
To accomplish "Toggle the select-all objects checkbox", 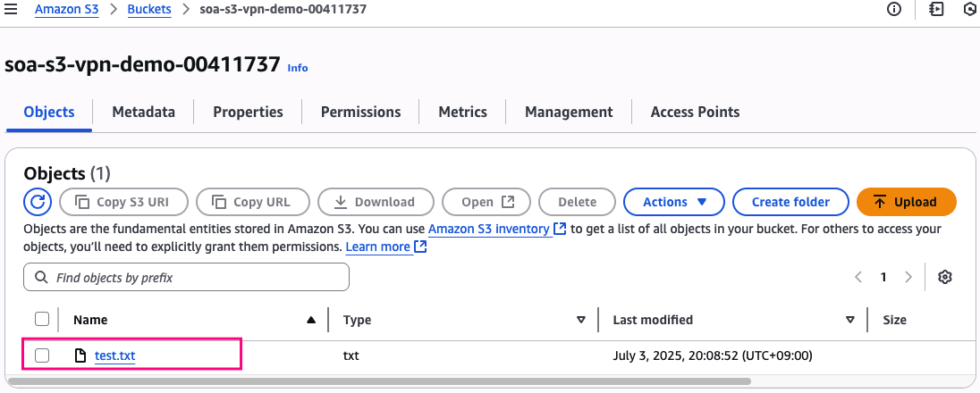I will pos(42,320).
